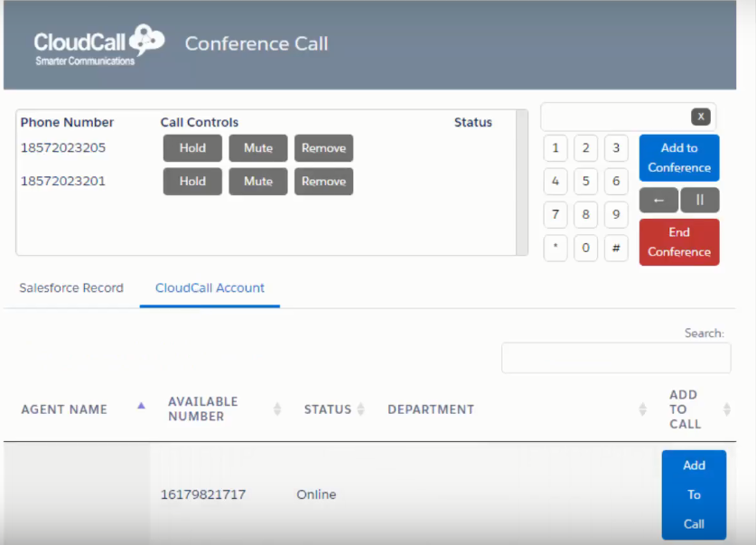The height and width of the screenshot is (545, 756).
Task: Switch to the Salesforce Record tab
Action: click(71, 287)
